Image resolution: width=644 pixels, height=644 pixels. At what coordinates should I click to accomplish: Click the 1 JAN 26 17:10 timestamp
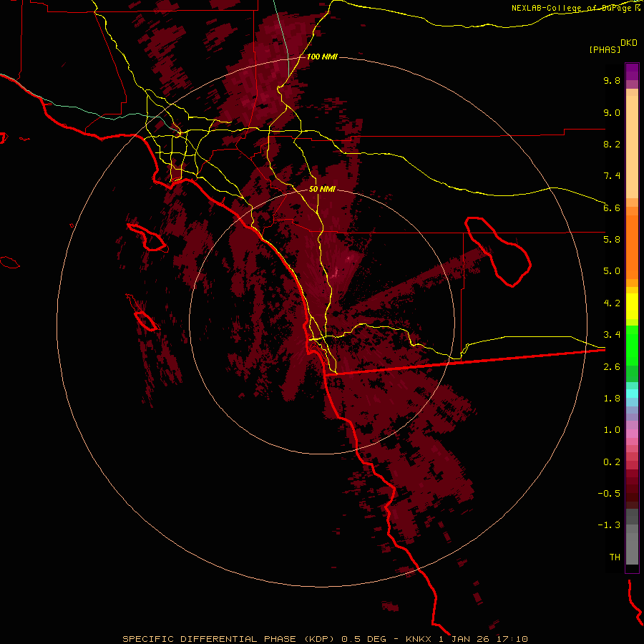click(x=483, y=639)
